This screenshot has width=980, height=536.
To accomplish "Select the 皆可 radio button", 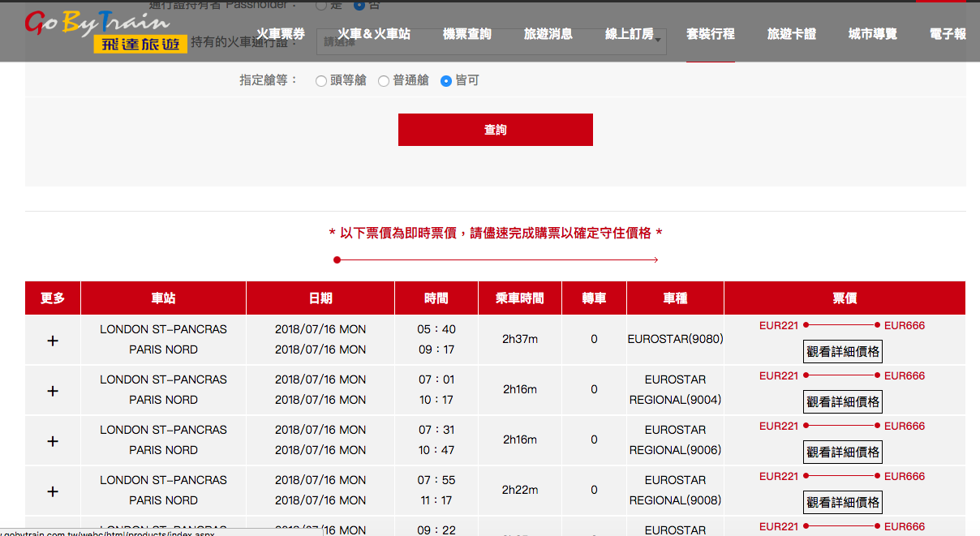I will (x=446, y=81).
